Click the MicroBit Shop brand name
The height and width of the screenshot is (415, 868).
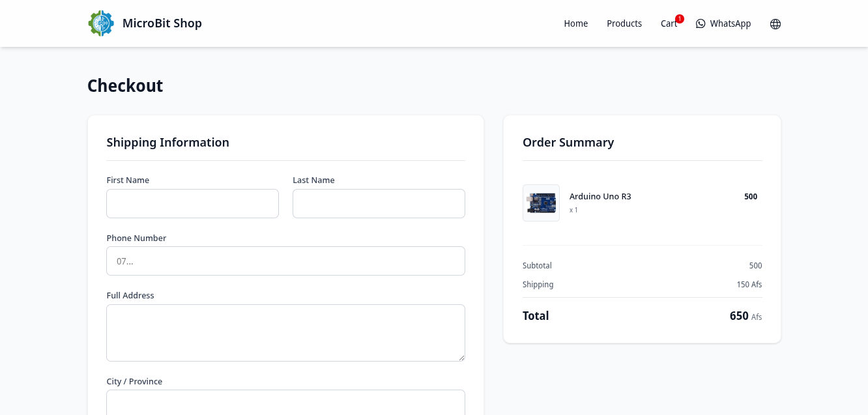[x=162, y=23]
